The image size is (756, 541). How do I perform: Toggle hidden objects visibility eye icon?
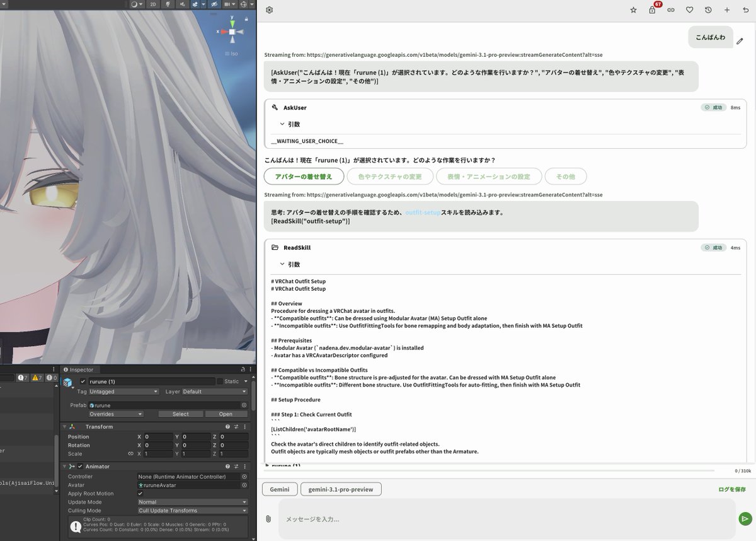[214, 4]
